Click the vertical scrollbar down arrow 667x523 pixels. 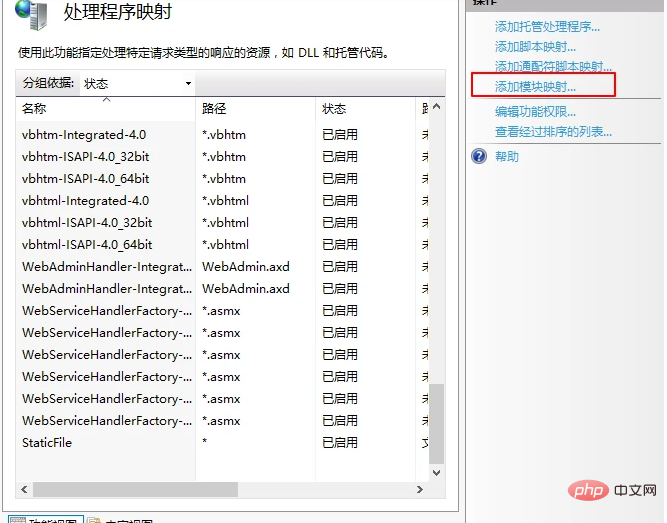coord(436,472)
